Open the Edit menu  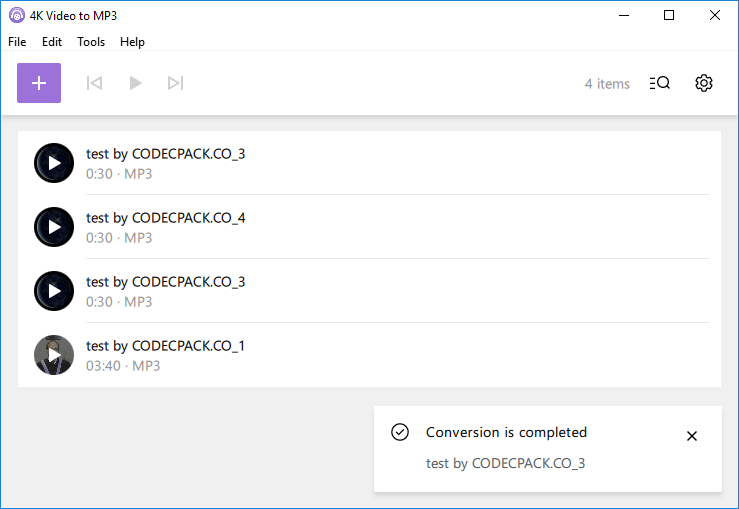pos(52,42)
